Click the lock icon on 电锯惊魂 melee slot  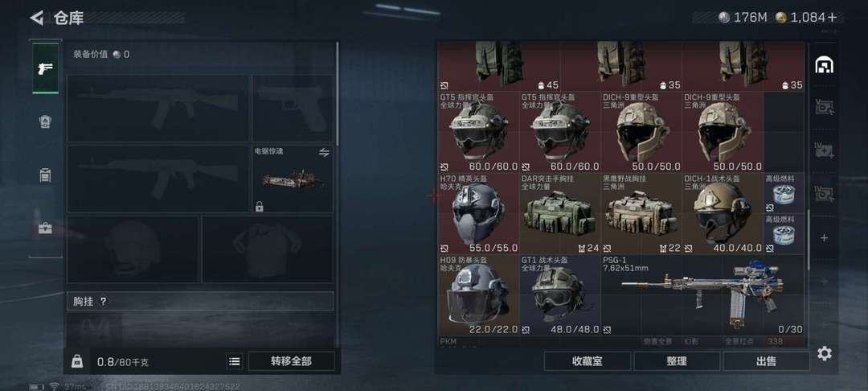[259, 207]
